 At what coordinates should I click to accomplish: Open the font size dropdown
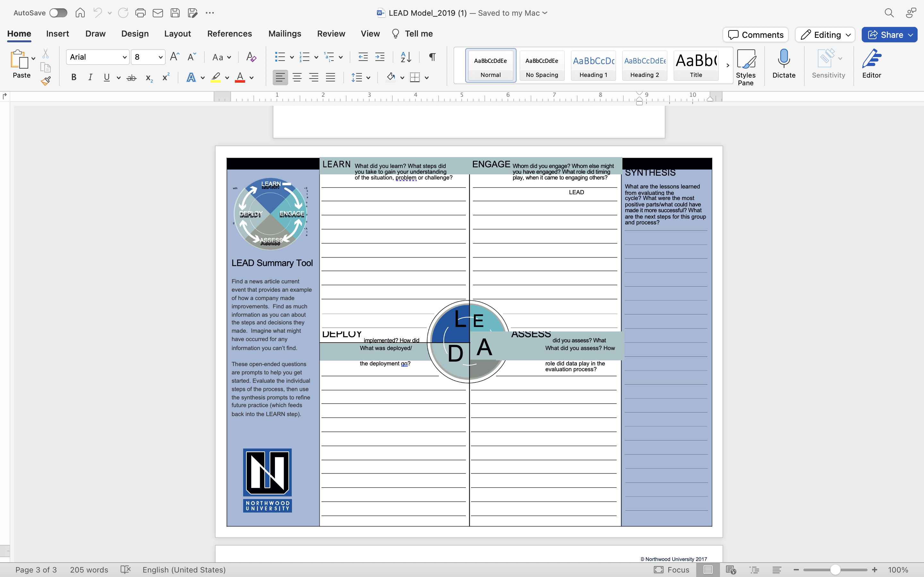[160, 57]
